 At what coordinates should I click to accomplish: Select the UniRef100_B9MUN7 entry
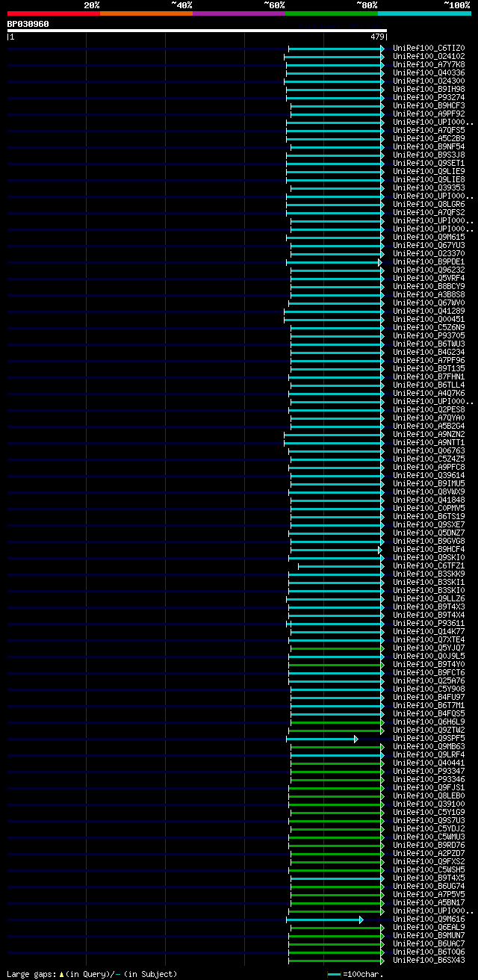pyautogui.click(x=429, y=936)
